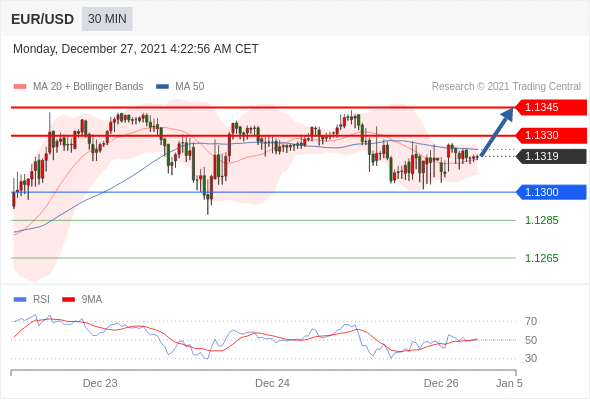
Task: Click the MA 50 legend label
Action: pos(190,87)
